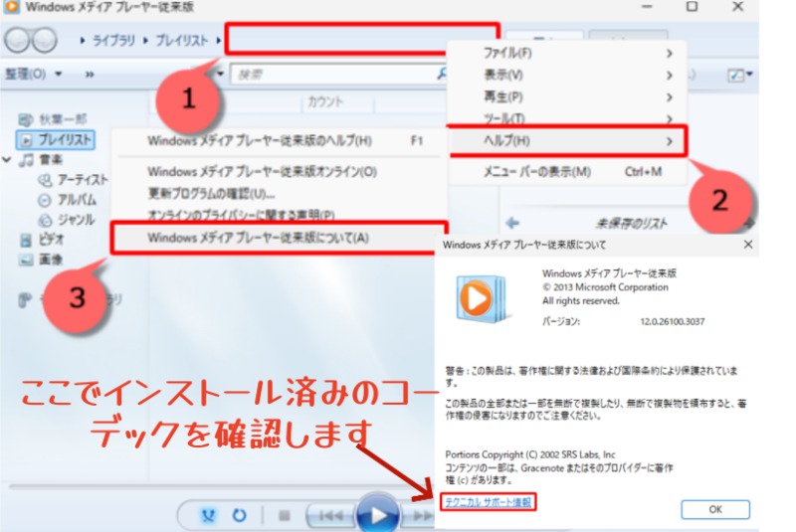Click the genre icon beside ジャンル

(x=45, y=220)
